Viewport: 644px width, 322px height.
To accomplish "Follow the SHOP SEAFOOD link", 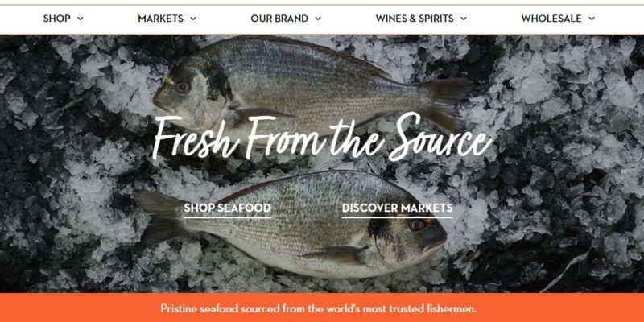I will pos(228,208).
